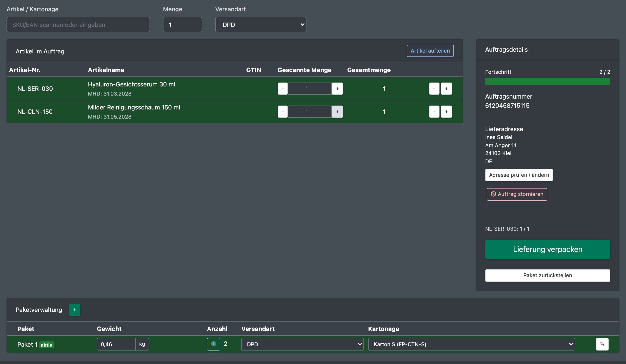Click Paket zurückstellen
The image size is (626, 364).
point(548,275)
